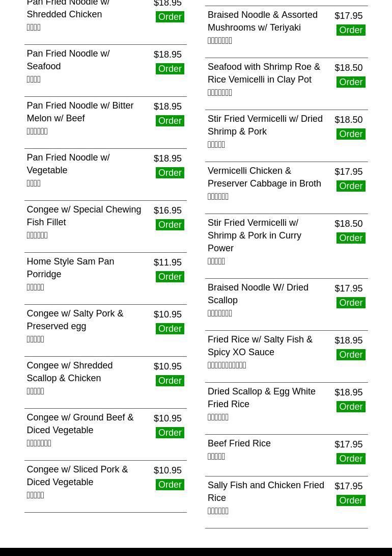Order Seafood with Shrimp Roe Clay Pot
The width and height of the screenshot is (392, 556).
pyautogui.click(x=351, y=82)
